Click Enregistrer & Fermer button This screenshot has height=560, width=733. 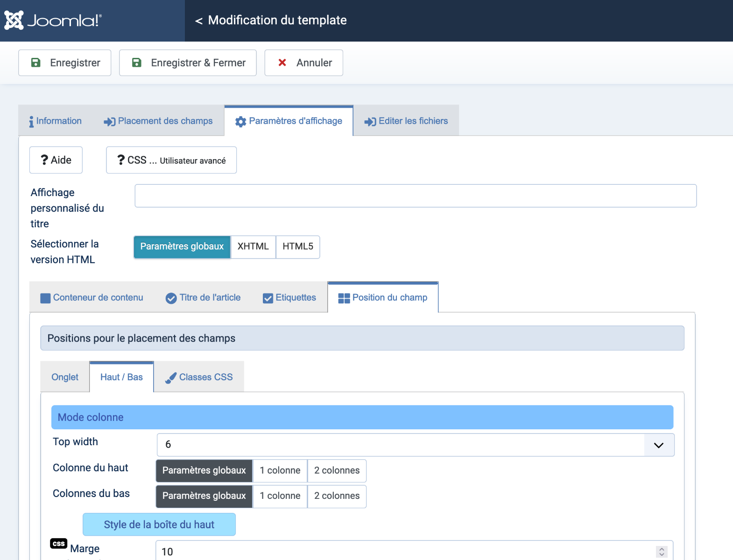coord(188,63)
